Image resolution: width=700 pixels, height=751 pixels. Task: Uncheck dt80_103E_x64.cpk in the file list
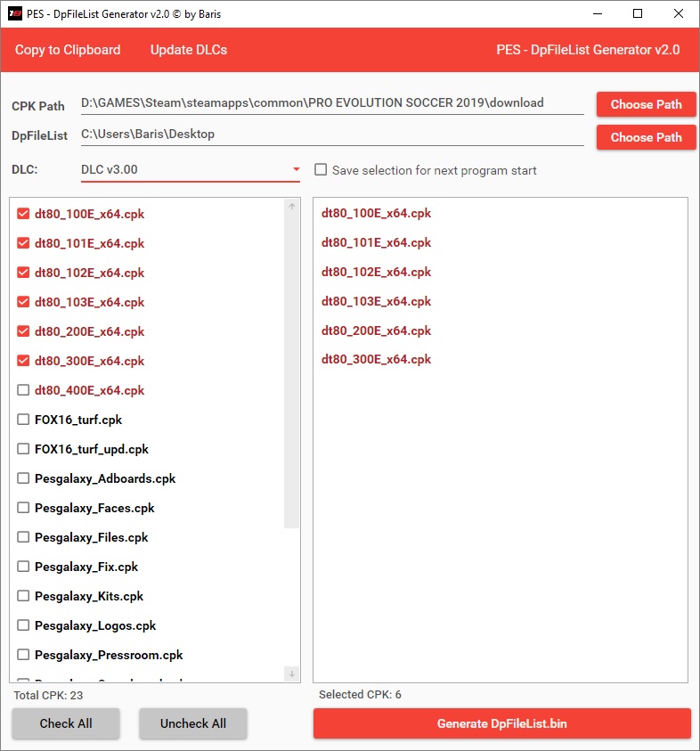23,302
